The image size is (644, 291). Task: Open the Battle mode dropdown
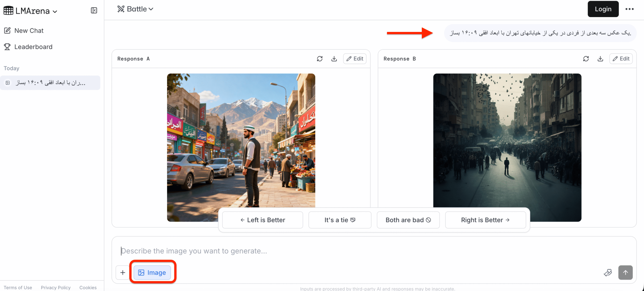coord(135,9)
